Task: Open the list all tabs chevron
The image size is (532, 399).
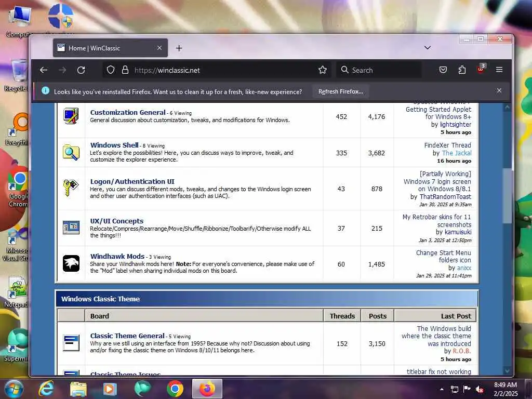Action: 428,48
